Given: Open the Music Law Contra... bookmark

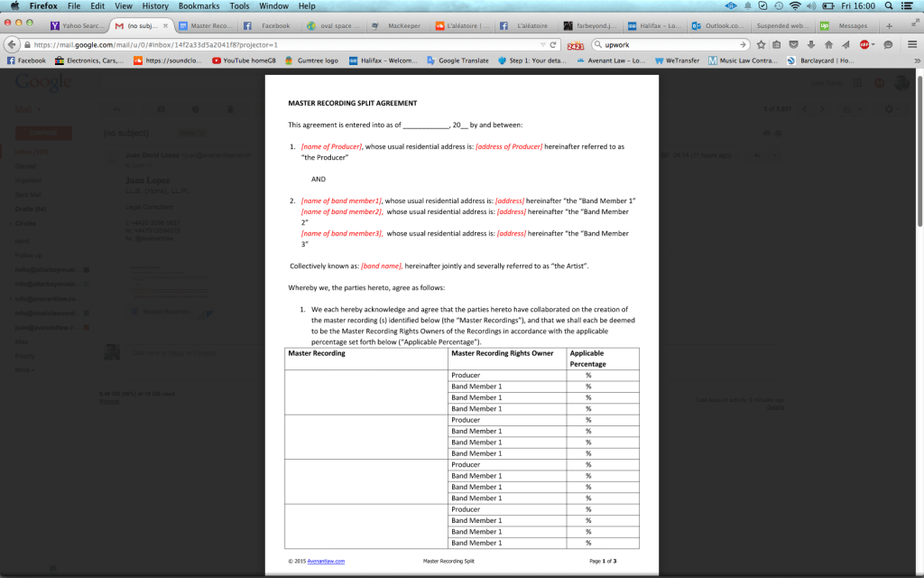Looking at the screenshot, I should point(743,61).
